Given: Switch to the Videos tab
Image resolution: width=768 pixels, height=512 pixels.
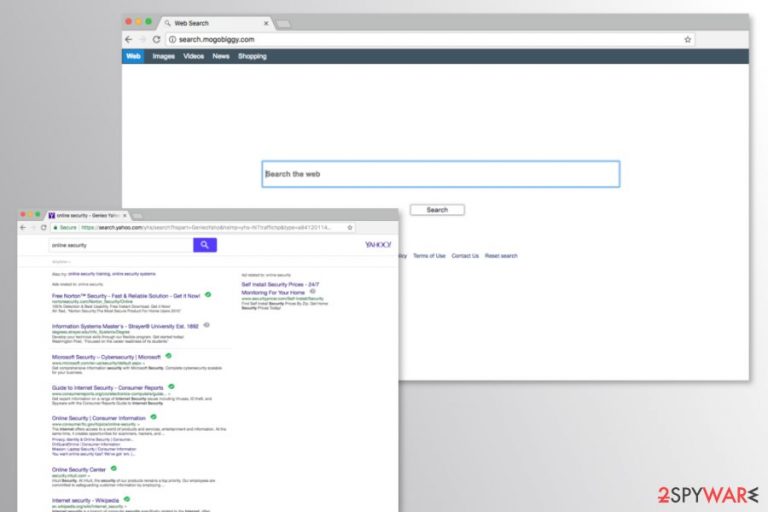Looking at the screenshot, I should (193, 56).
